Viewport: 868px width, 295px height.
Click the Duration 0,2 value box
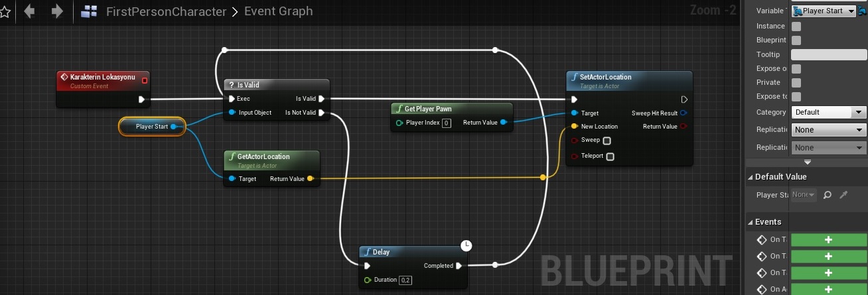point(405,280)
